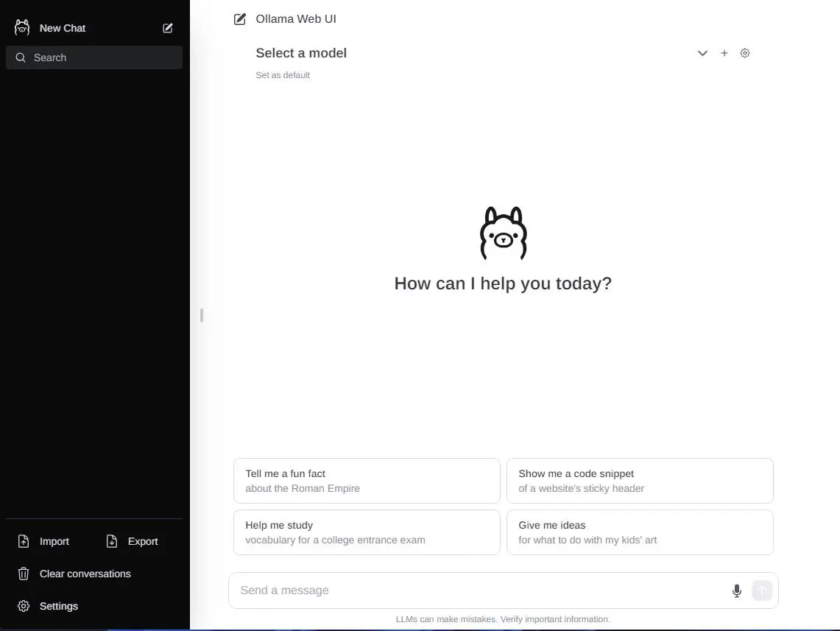Choose the Tell me a fun fact prompt
Image resolution: width=840 pixels, height=631 pixels.
(367, 481)
